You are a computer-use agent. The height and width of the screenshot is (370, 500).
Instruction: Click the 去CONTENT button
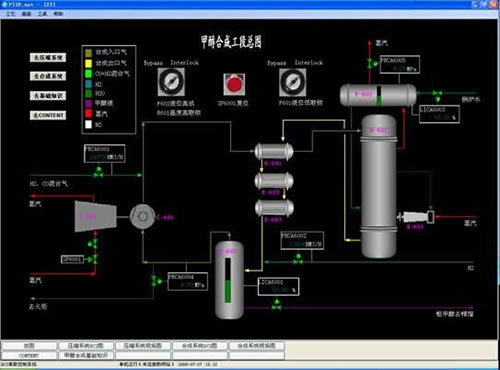click(48, 115)
